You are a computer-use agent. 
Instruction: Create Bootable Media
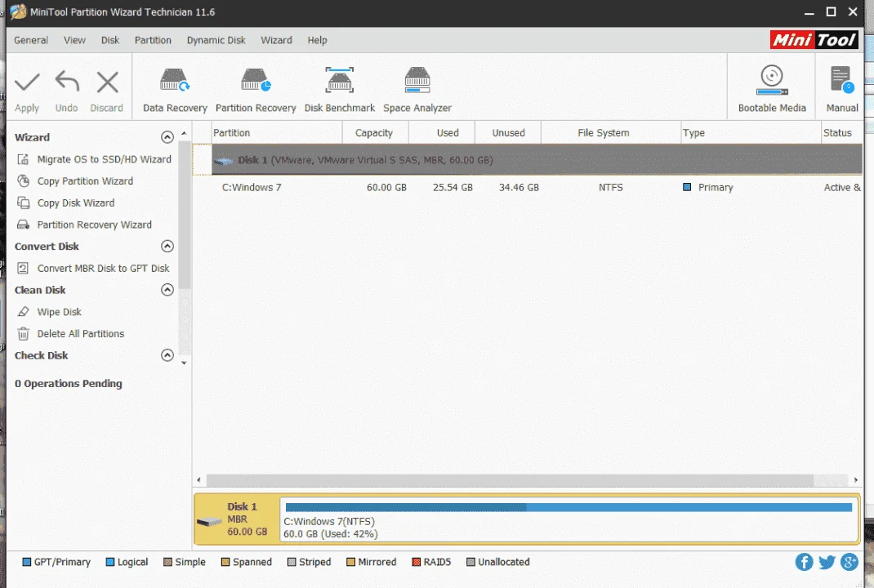tap(771, 89)
